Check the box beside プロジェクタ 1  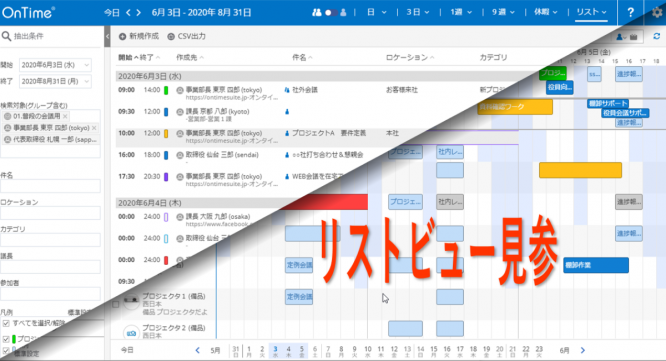coord(116,304)
